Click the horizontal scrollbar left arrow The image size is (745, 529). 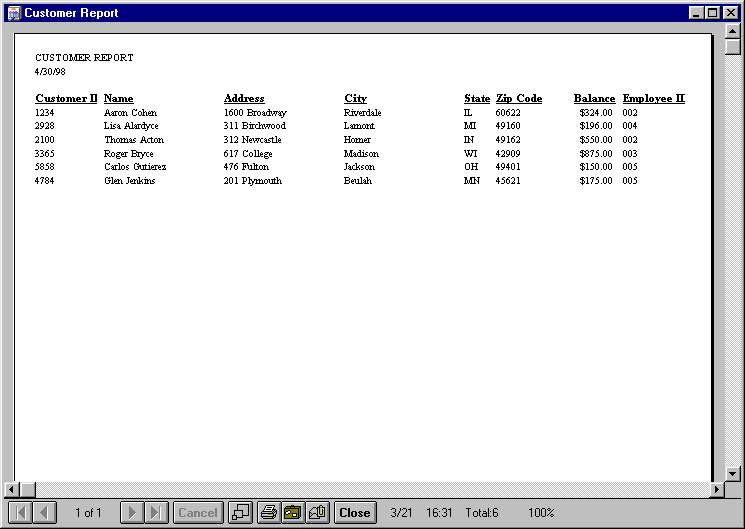coord(12,489)
